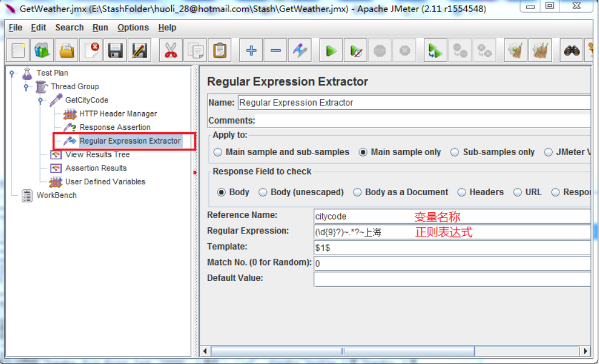This screenshot has height=364, width=599.
Task: Collapse the GetCityCode sampler node
Action: point(41,101)
